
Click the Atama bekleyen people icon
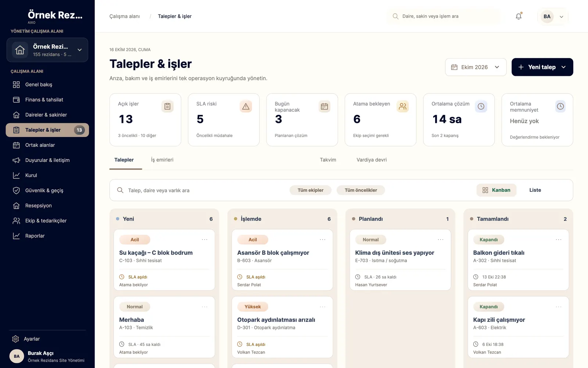click(x=403, y=106)
